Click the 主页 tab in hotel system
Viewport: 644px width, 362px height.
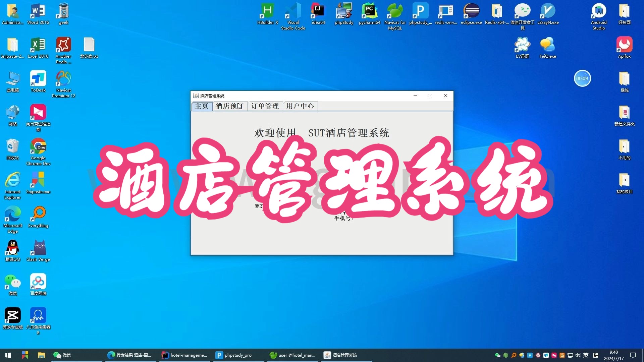[202, 106]
